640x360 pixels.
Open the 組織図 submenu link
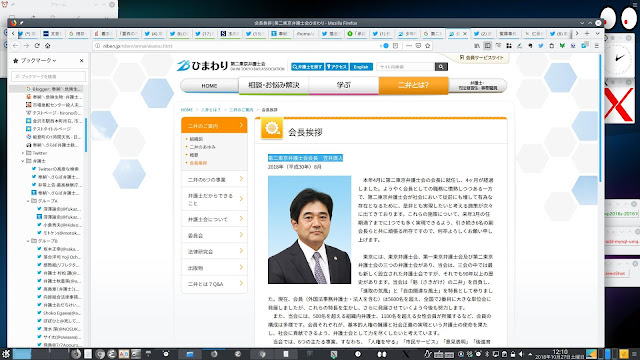coord(196,139)
